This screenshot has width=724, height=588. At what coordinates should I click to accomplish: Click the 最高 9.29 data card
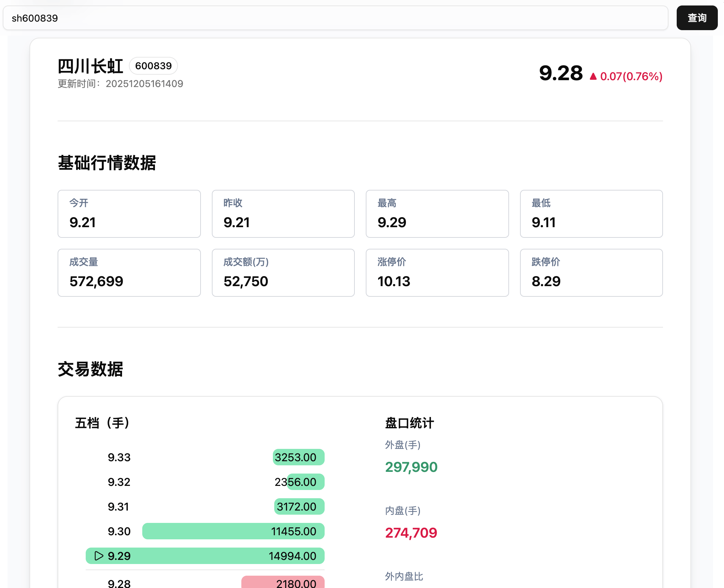point(437,214)
